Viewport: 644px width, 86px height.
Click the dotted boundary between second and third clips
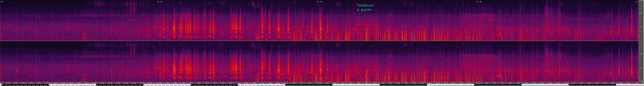(319, 20)
